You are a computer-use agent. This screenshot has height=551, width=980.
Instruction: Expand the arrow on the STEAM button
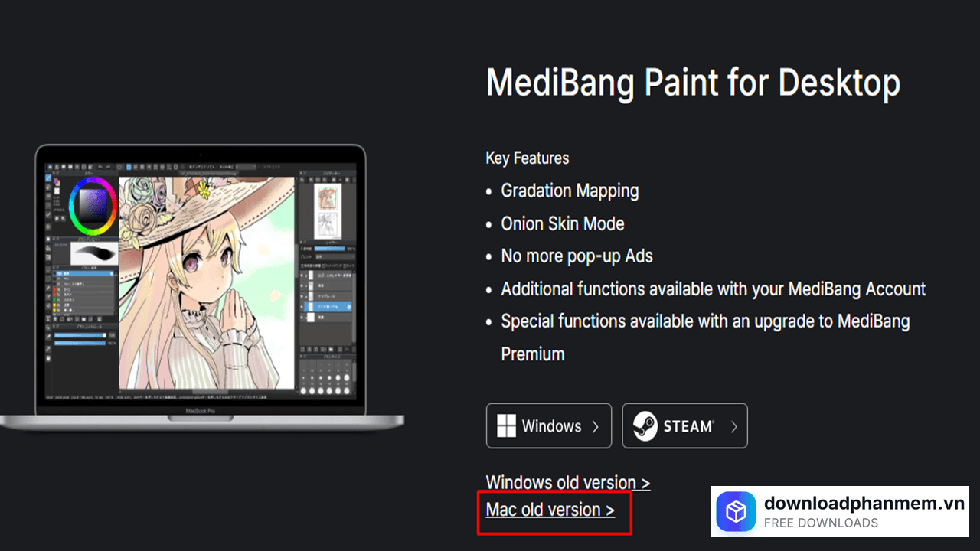[x=733, y=426]
